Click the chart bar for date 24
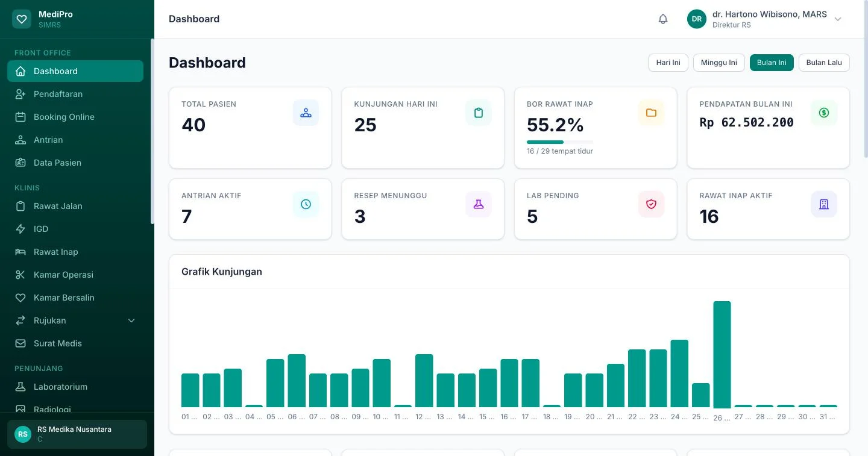Screen dimensions: 868x456 pos(679,373)
